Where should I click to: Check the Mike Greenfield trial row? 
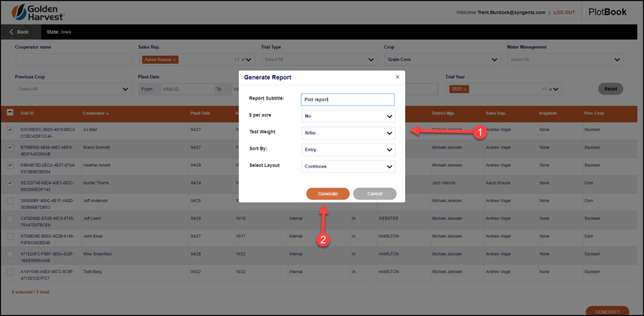pyautogui.click(x=10, y=254)
